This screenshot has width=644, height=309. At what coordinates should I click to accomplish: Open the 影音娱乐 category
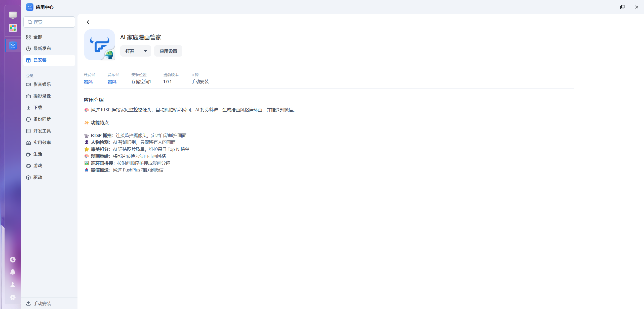(42, 84)
